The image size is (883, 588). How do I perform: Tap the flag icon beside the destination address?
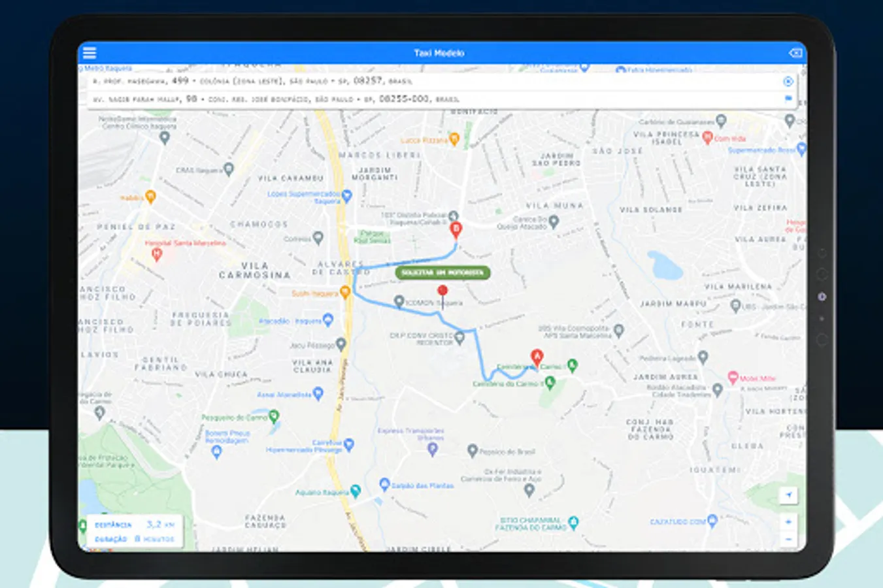pyautogui.click(x=788, y=99)
